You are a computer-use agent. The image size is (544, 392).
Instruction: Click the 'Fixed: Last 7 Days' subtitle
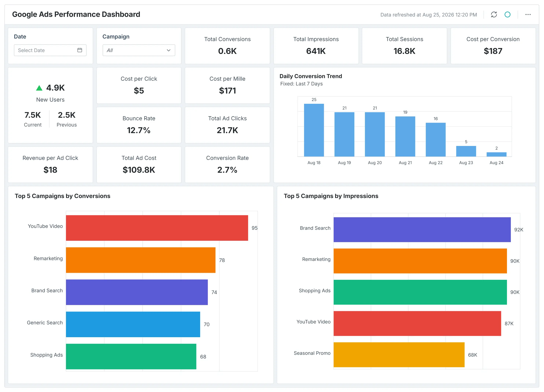tap(301, 84)
